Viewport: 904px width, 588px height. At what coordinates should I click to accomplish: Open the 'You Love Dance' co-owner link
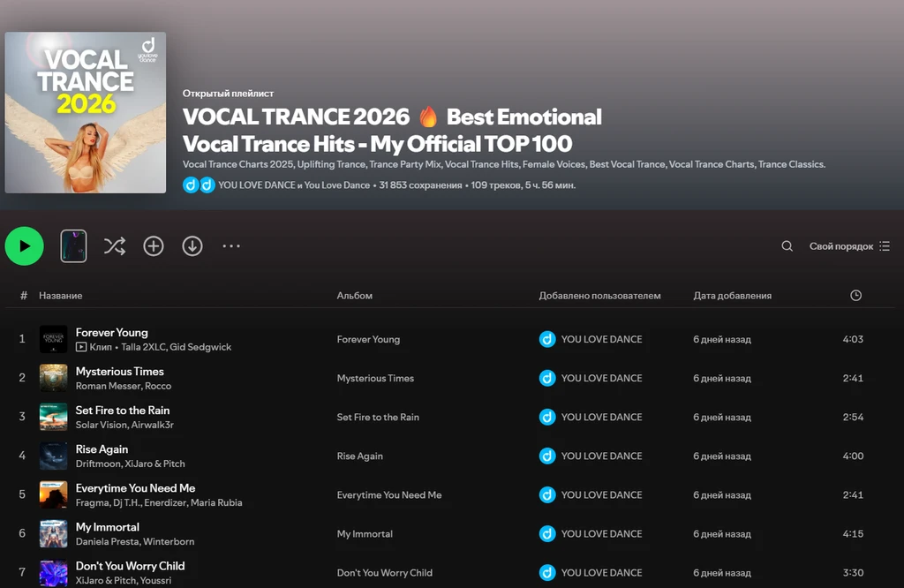tap(336, 185)
